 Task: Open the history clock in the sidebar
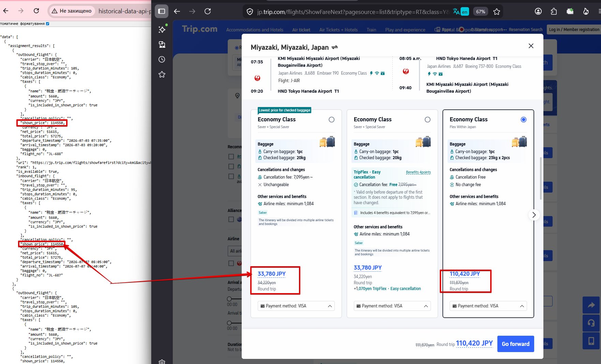tap(162, 59)
